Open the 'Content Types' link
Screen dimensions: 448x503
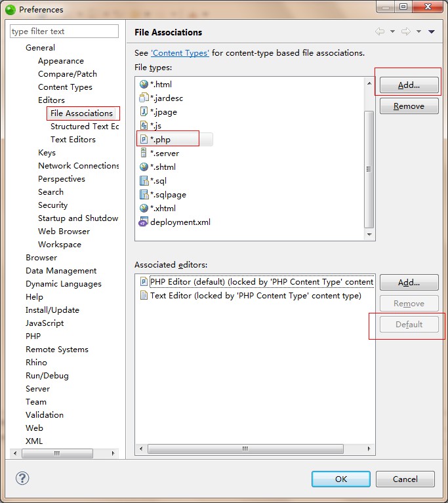coord(180,53)
